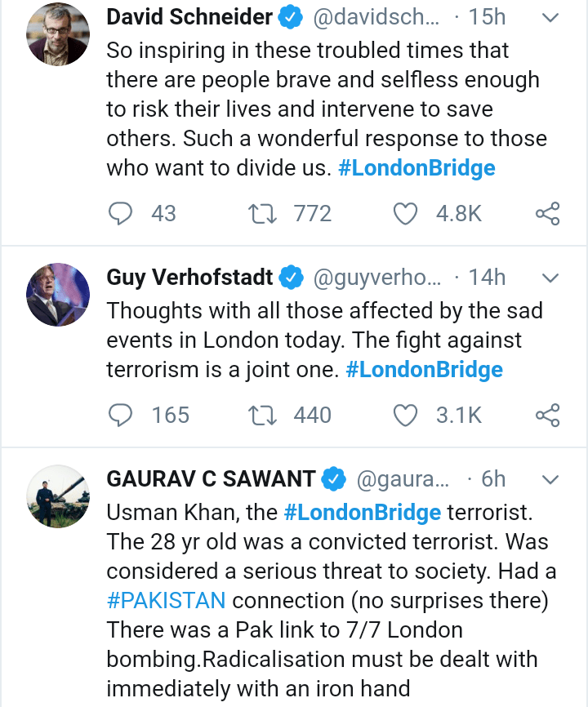Share Guy Verhofstadt's tweet
The height and width of the screenshot is (707, 588).
tap(547, 416)
